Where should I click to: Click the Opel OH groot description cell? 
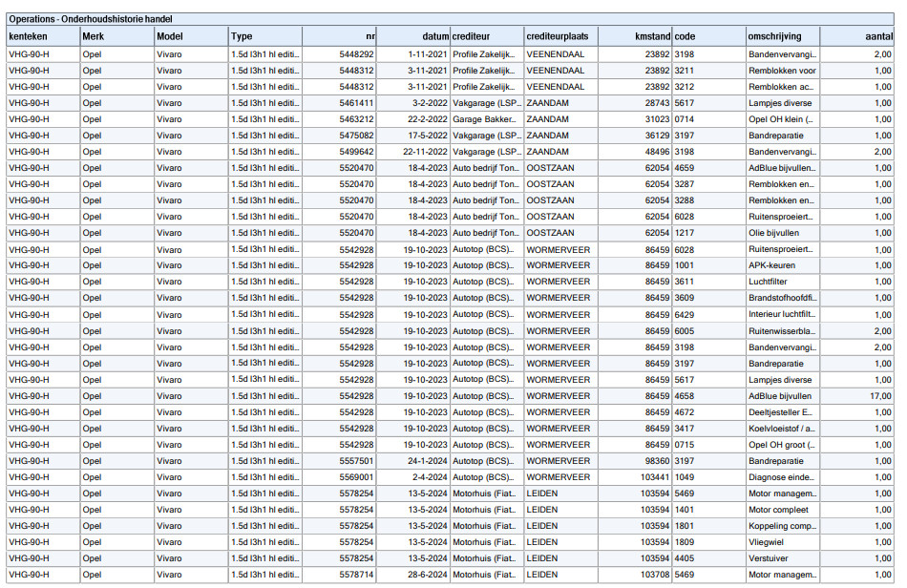pyautogui.click(x=783, y=445)
